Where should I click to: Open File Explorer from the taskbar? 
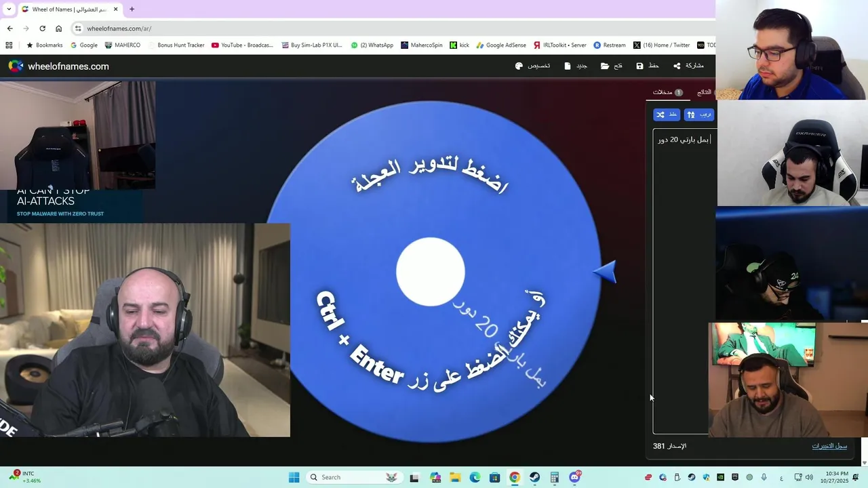(455, 477)
